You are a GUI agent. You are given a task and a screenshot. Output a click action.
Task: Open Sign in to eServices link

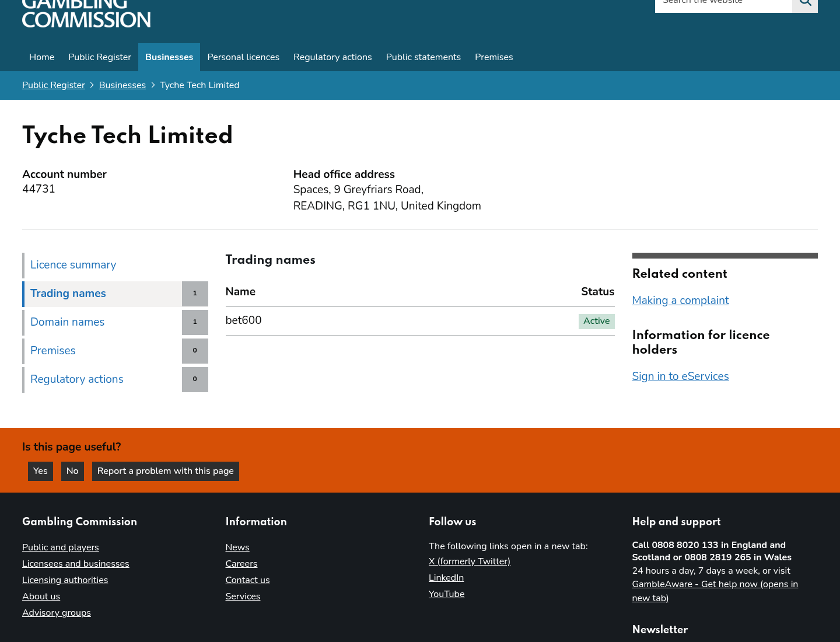click(x=680, y=376)
